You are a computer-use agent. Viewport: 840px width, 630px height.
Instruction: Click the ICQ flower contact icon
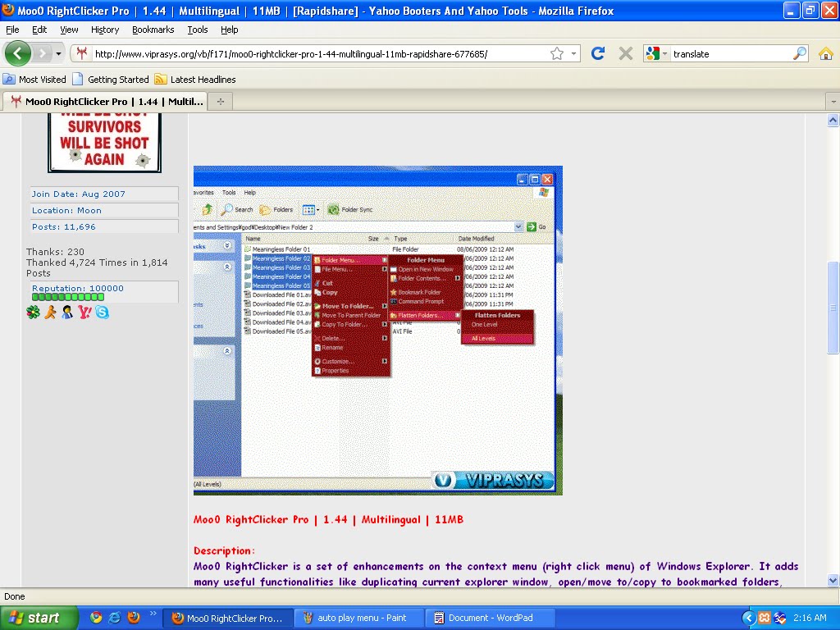click(33, 313)
